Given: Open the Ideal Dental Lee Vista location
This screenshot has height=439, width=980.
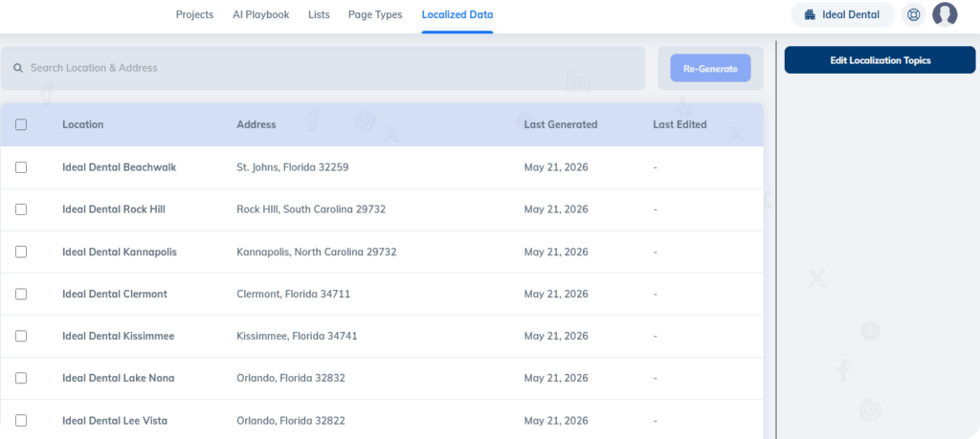Looking at the screenshot, I should coord(115,420).
